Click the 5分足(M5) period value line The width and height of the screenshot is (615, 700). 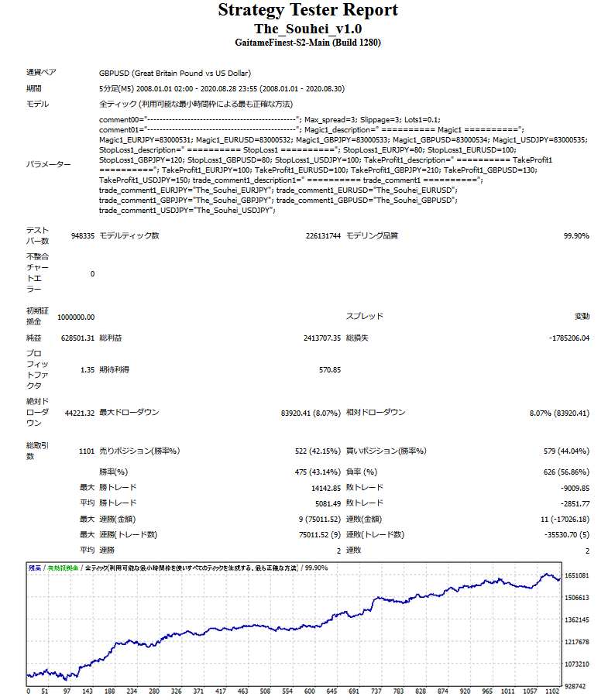coord(222,89)
